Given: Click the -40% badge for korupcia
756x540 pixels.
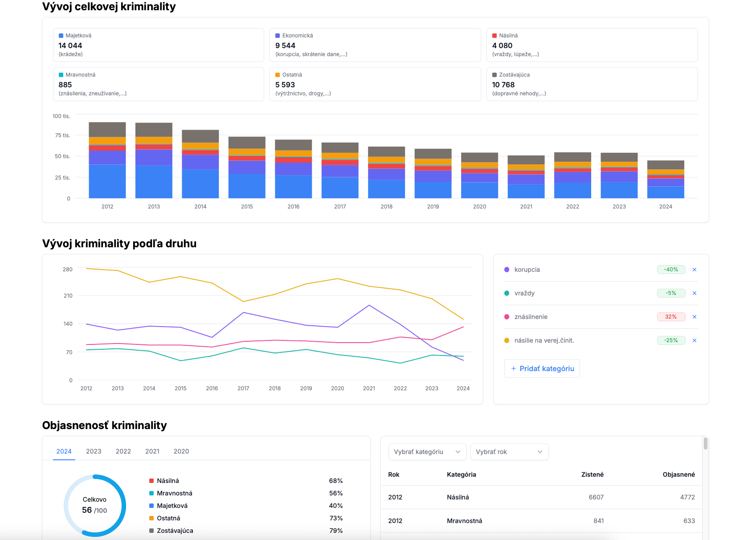Looking at the screenshot, I should tap(671, 270).
